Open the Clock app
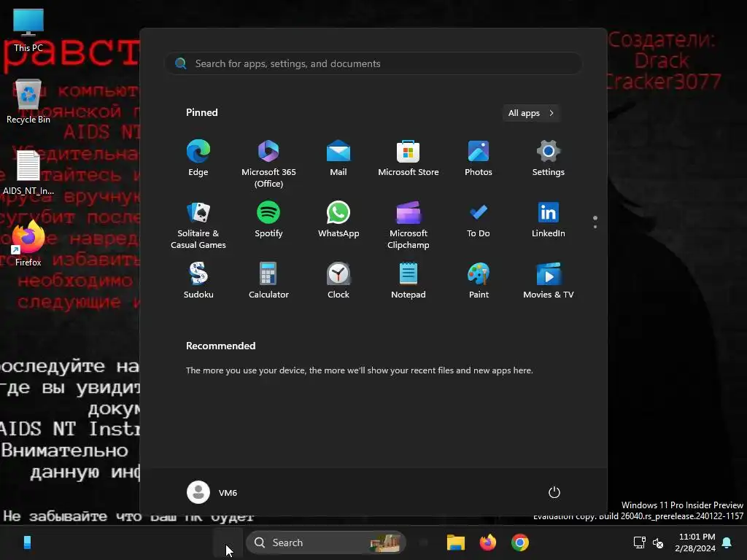This screenshot has width=747, height=560. point(338,281)
